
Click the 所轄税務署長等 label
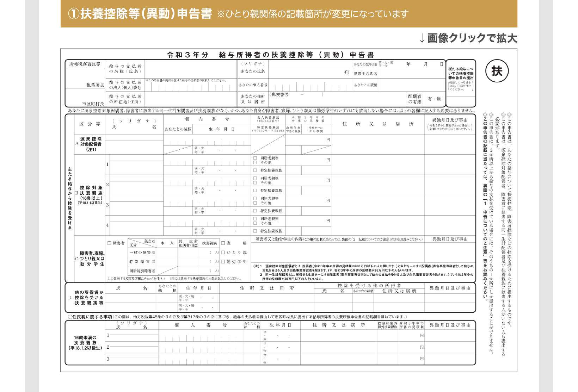[85, 64]
